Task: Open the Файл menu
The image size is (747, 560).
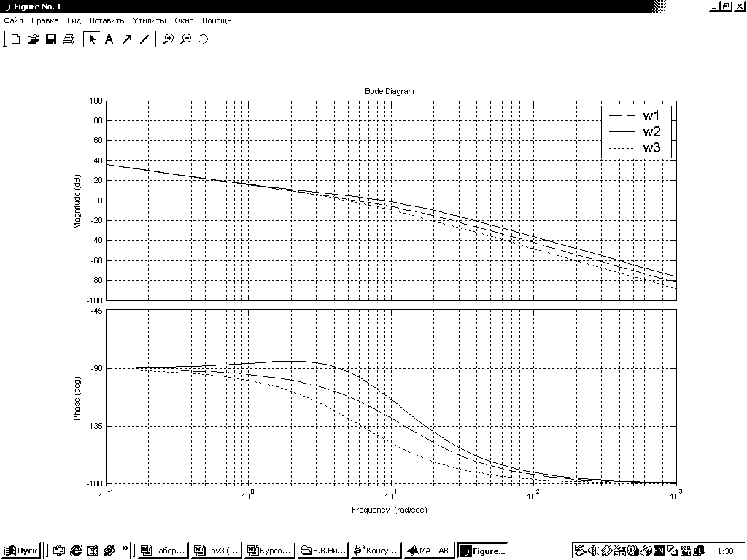Action: pyautogui.click(x=13, y=20)
